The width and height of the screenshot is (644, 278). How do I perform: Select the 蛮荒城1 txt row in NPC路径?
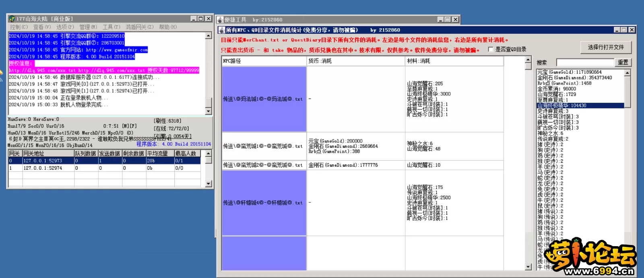tap(264, 146)
